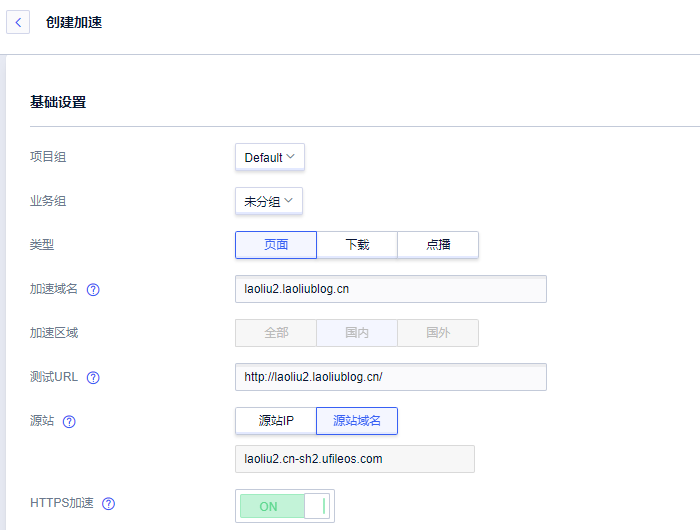Image resolution: width=700 pixels, height=530 pixels.
Task: Switch origin to 源站域名
Action: pos(357,421)
